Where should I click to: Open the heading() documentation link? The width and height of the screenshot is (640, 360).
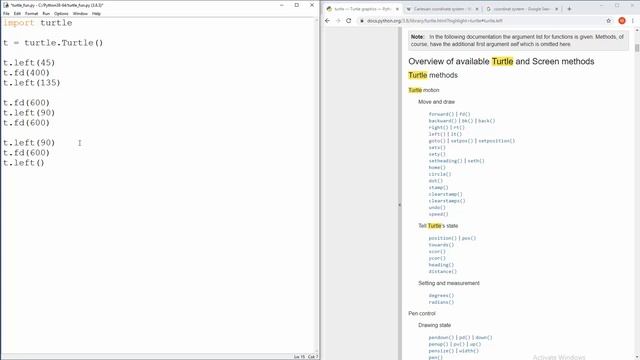coord(441,265)
